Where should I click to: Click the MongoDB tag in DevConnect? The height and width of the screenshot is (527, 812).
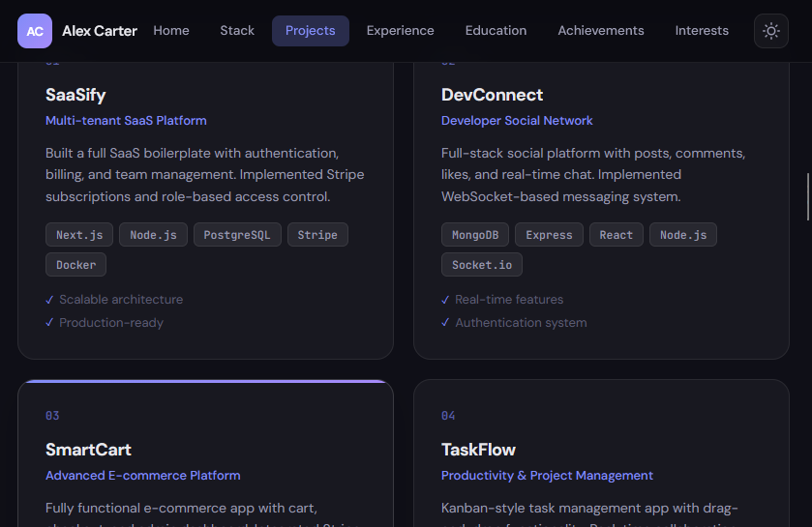(x=474, y=235)
